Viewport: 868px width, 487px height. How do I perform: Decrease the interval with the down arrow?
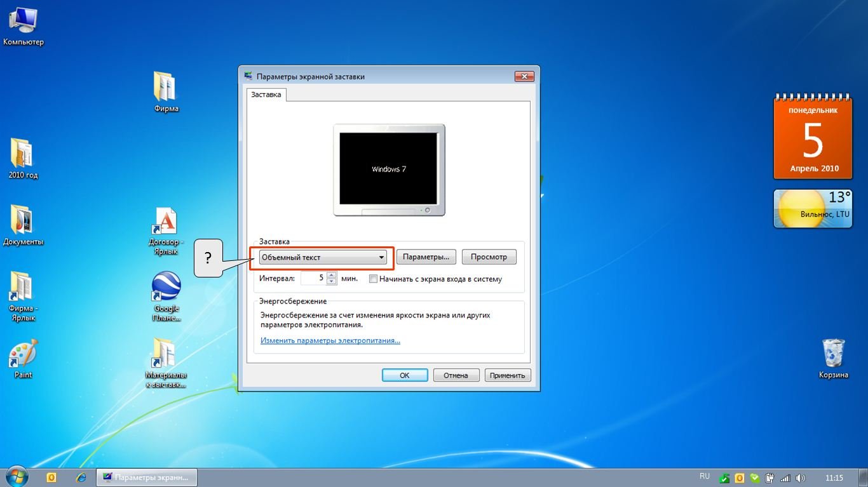[x=332, y=281]
